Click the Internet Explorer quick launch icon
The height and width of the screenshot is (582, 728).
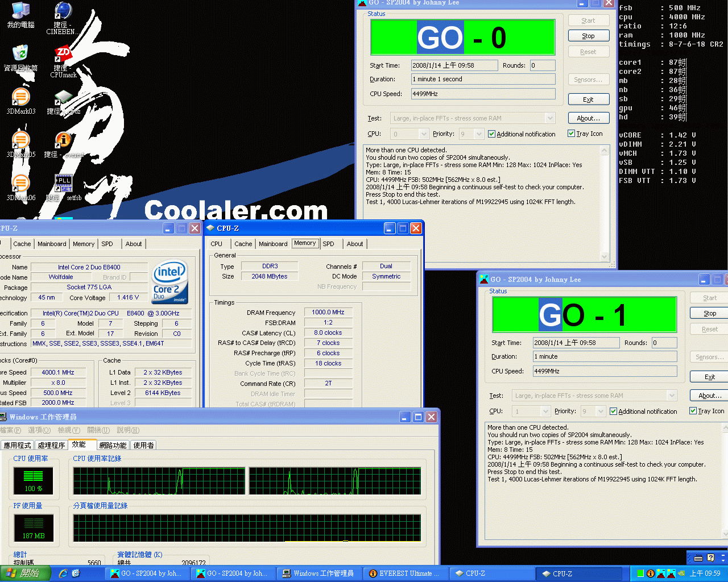pos(63,573)
